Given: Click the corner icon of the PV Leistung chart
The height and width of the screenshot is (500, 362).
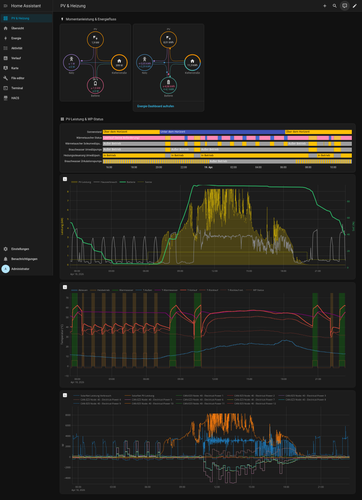Looking at the screenshot, I should 65,179.
